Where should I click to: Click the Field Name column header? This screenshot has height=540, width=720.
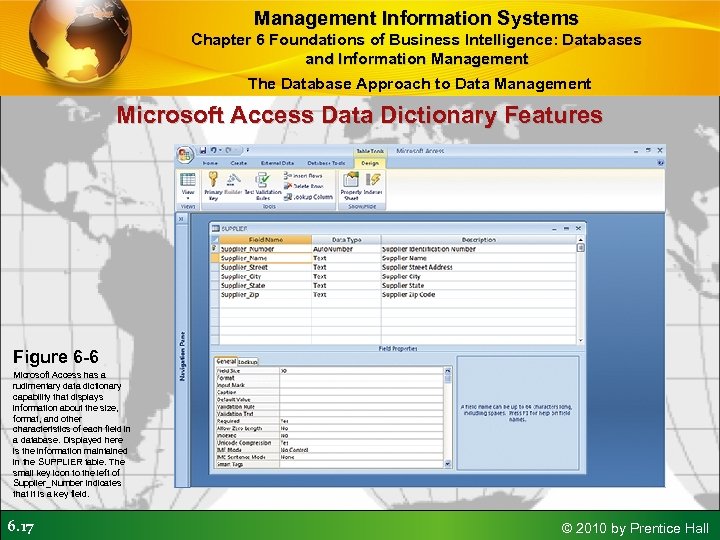[x=265, y=240]
